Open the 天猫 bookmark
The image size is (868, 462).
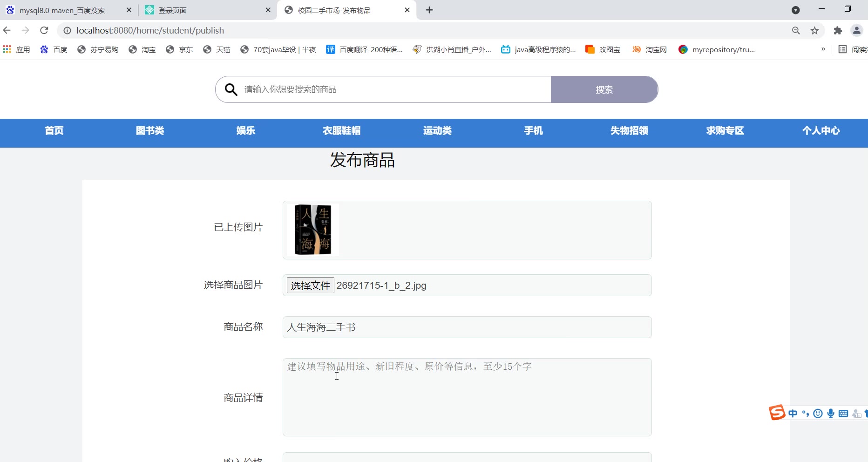click(x=217, y=49)
